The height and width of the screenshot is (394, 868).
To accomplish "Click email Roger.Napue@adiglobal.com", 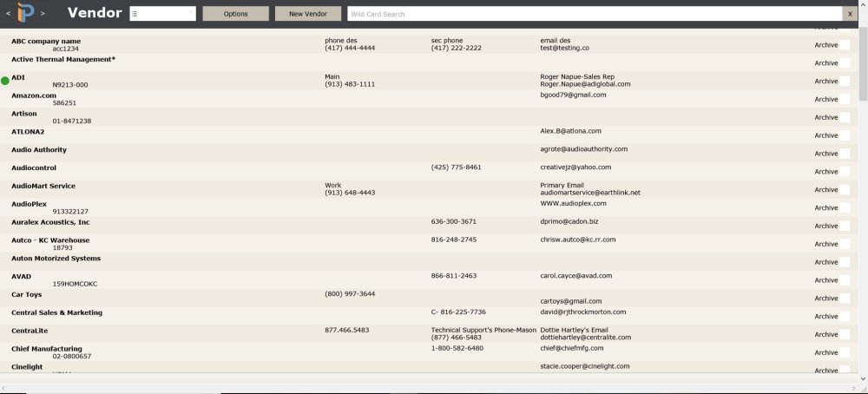I will [x=585, y=84].
